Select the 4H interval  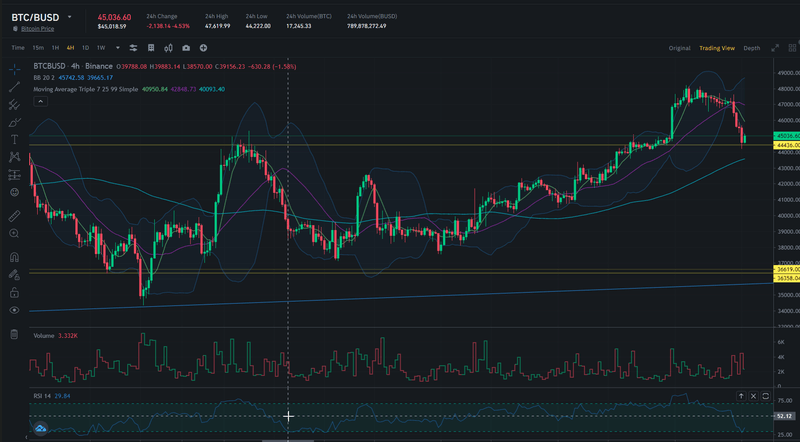[x=70, y=48]
